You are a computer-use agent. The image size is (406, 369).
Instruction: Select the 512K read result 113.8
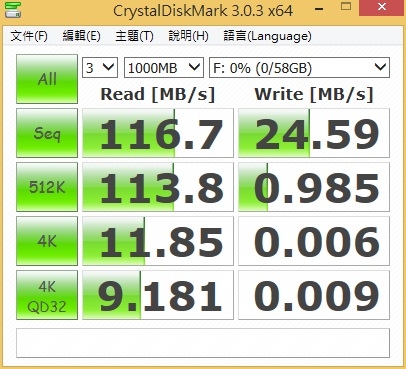[158, 187]
